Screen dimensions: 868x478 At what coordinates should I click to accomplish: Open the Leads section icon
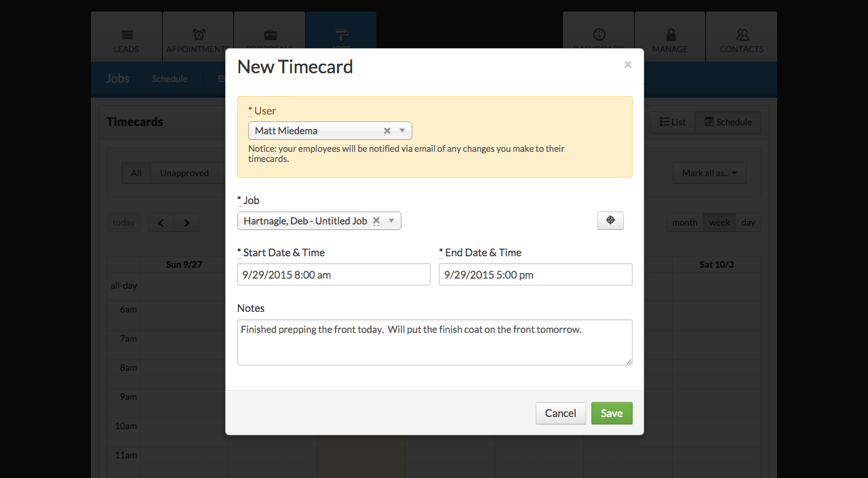pos(127,35)
